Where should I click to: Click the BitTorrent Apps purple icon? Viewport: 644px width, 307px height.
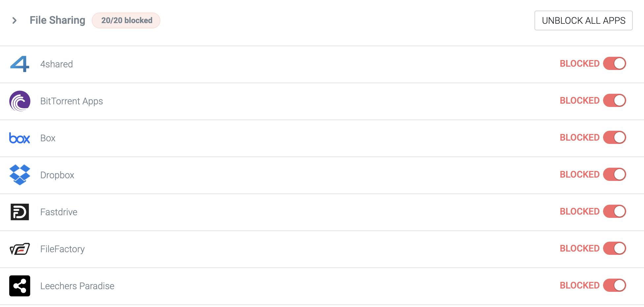pyautogui.click(x=20, y=101)
